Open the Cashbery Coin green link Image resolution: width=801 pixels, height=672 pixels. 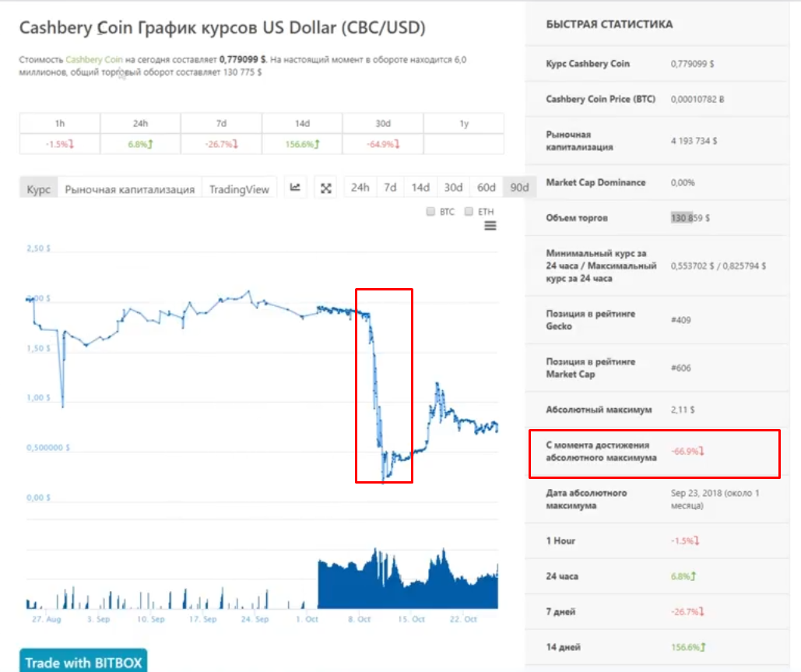[x=94, y=60]
